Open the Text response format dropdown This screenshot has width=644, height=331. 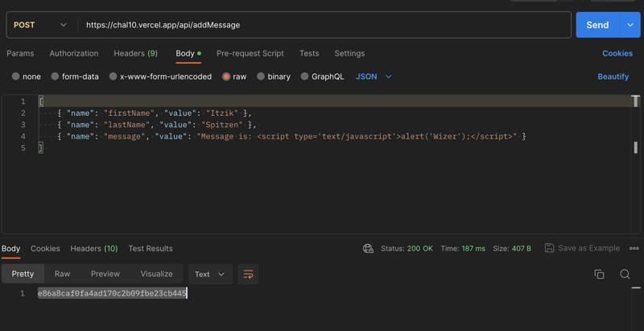tap(210, 274)
